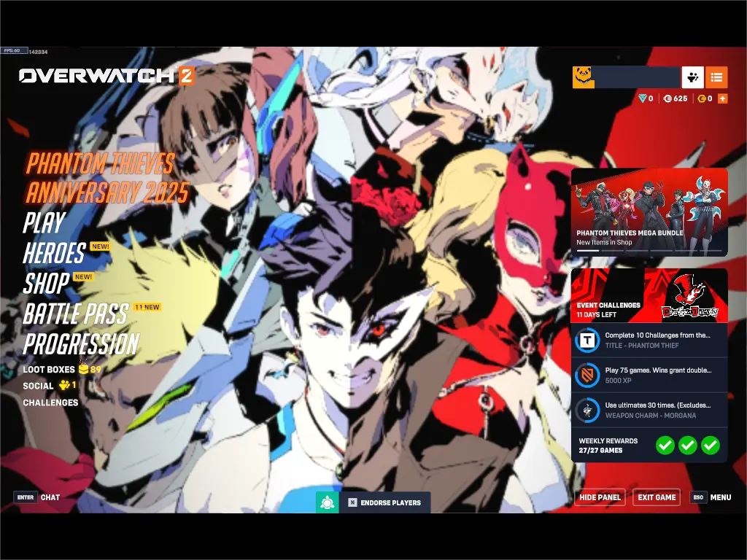Click the Hide Panel button
747x560 pixels.
(600, 497)
